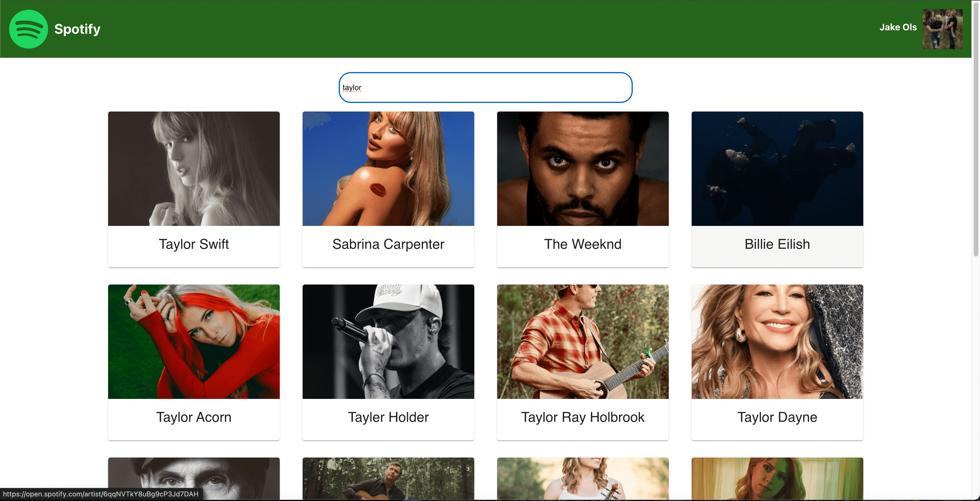Click the Sabrina Carpenter name label
Image resolution: width=980 pixels, height=501 pixels.
388,244
